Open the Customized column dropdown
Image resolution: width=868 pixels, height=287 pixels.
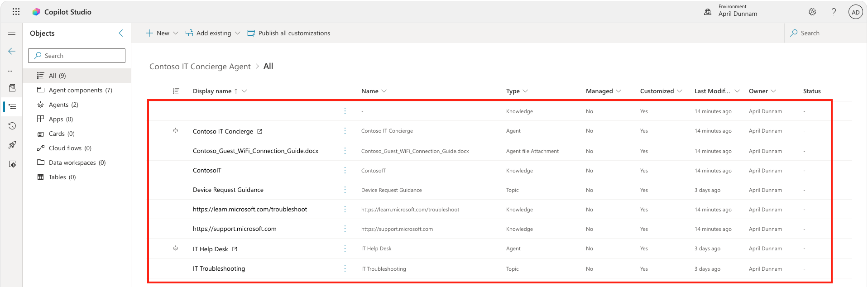click(x=679, y=91)
